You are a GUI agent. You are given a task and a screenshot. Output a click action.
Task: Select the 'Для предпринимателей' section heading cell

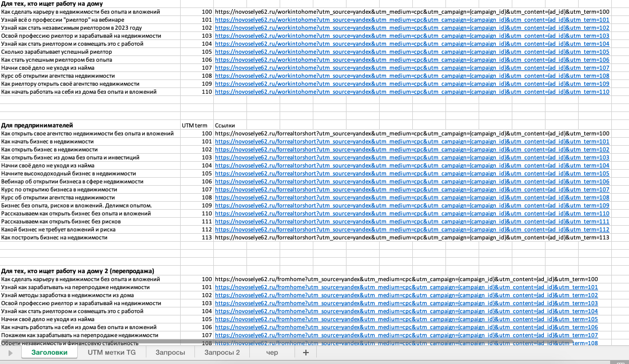[90, 126]
